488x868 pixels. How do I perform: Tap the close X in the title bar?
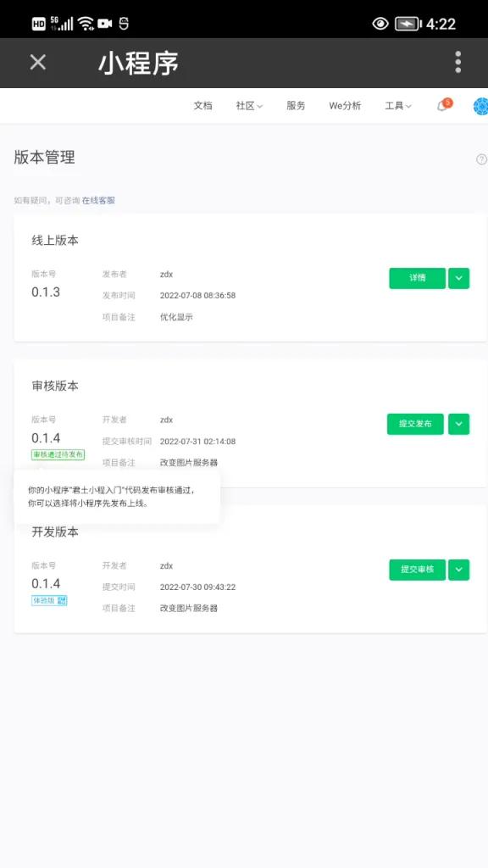click(36, 63)
